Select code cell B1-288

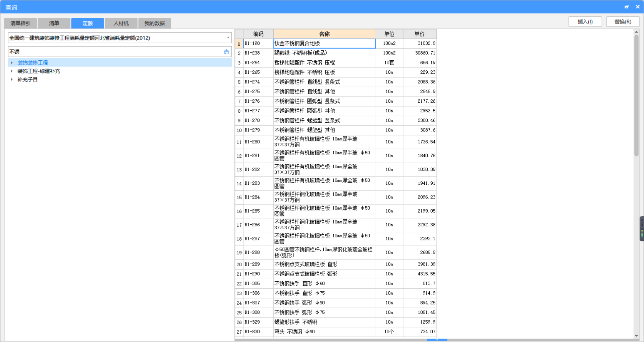point(258,252)
